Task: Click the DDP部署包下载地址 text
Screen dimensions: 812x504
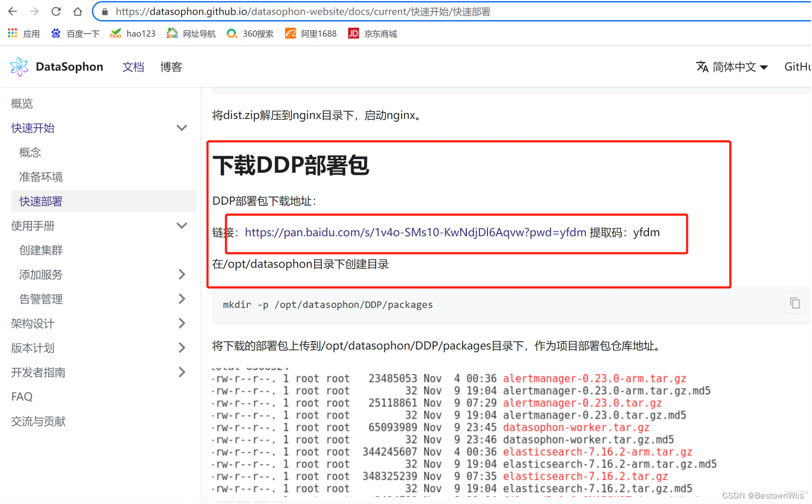Action: (264, 201)
